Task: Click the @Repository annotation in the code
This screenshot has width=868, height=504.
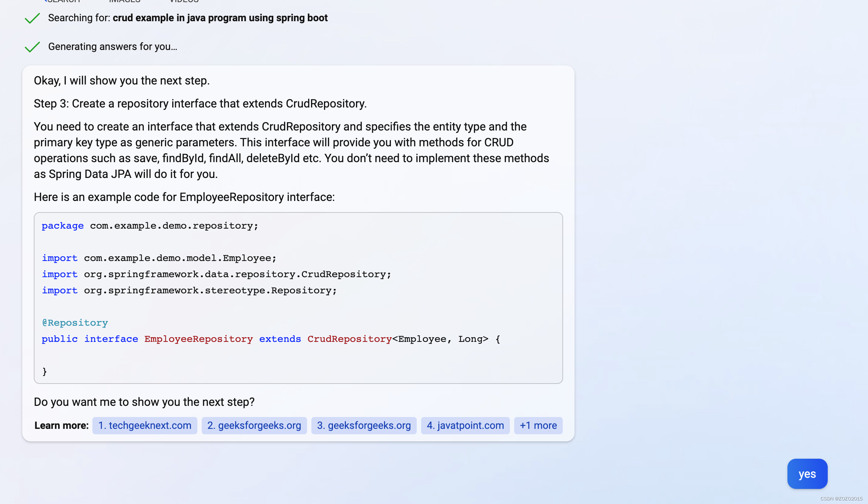Action: coord(74,322)
